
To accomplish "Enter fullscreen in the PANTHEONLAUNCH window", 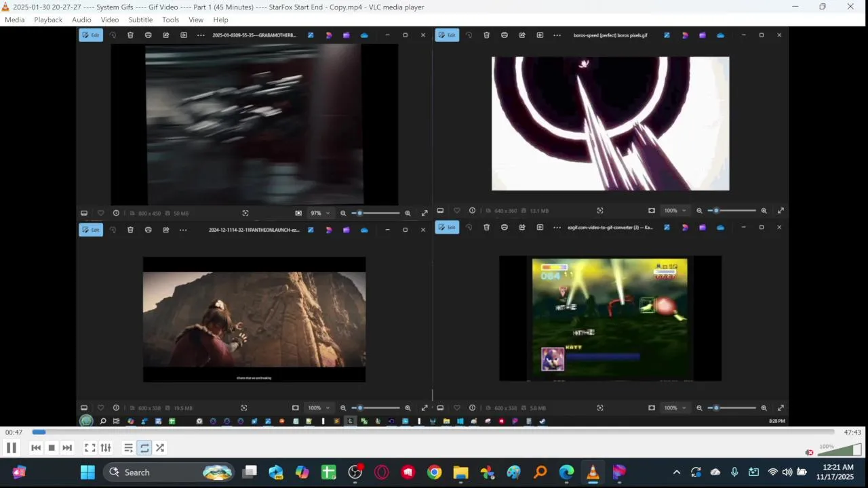I will click(x=425, y=408).
